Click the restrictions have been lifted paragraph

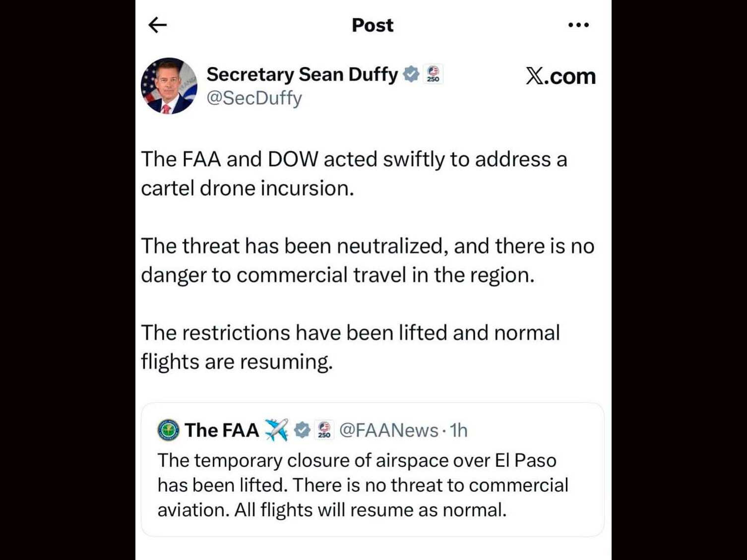click(x=350, y=347)
